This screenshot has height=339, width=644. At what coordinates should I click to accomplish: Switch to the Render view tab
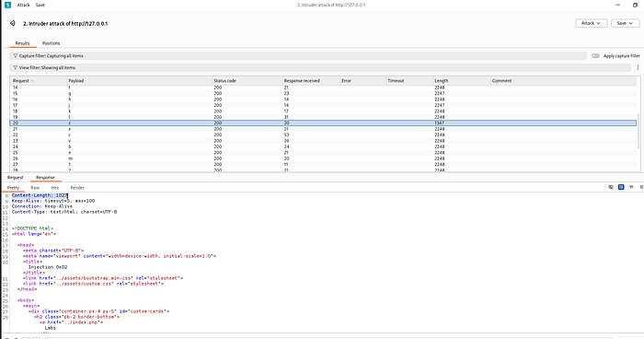click(77, 188)
